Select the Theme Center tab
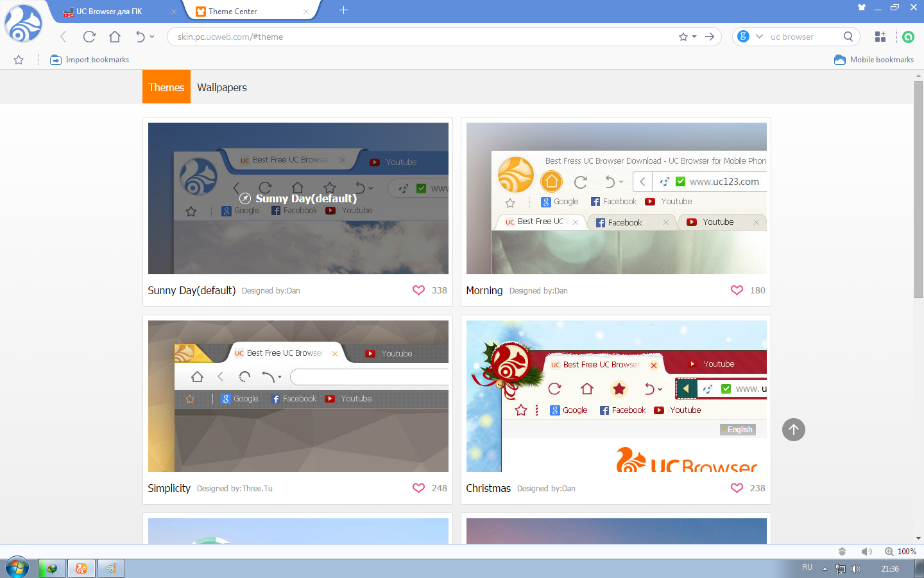Image resolution: width=924 pixels, height=578 pixels. click(x=250, y=12)
